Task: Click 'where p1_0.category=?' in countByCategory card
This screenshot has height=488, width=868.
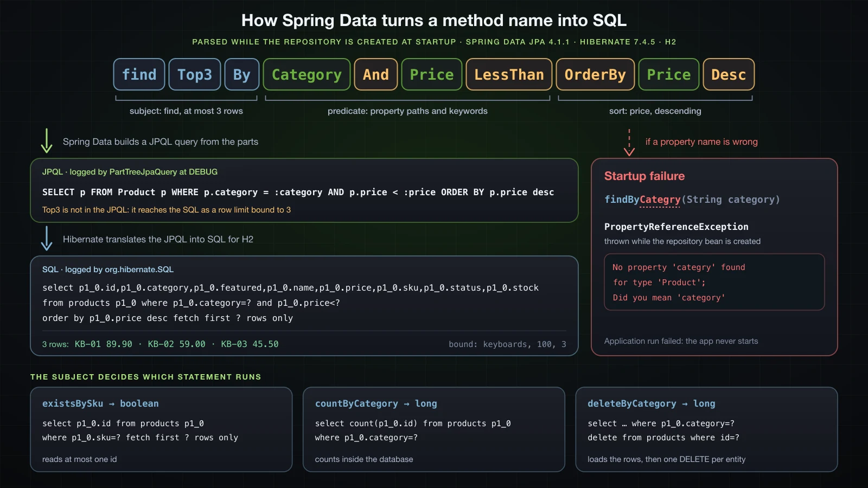Action: coord(366,438)
